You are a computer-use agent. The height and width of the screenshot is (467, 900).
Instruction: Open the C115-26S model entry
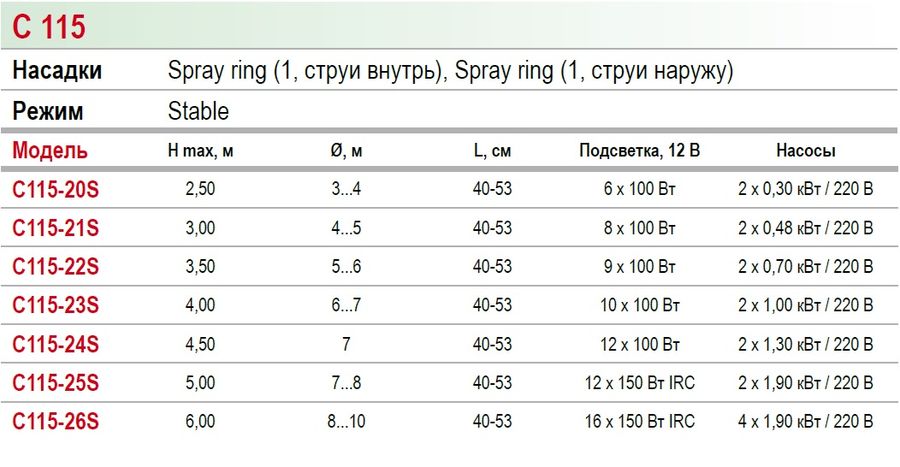55,421
